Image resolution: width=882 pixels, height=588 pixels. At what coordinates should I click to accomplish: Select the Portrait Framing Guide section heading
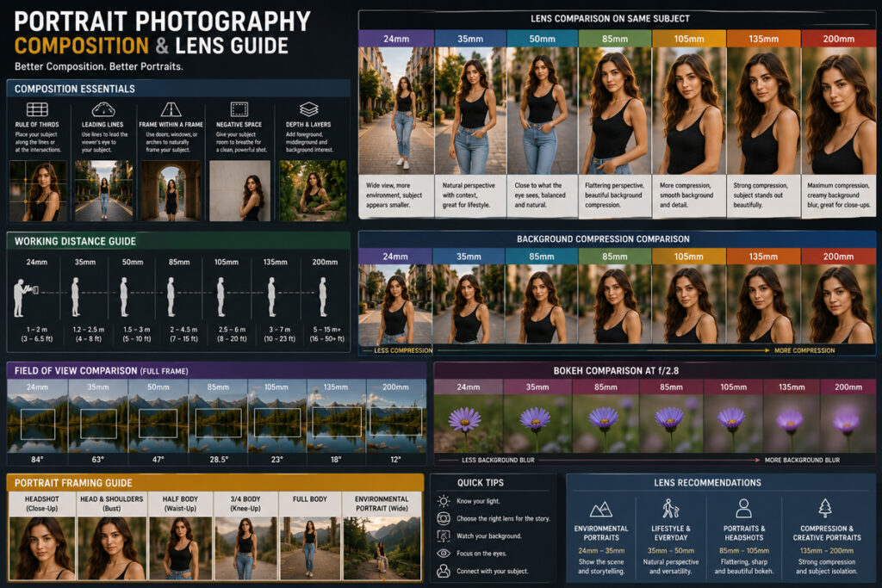74,483
